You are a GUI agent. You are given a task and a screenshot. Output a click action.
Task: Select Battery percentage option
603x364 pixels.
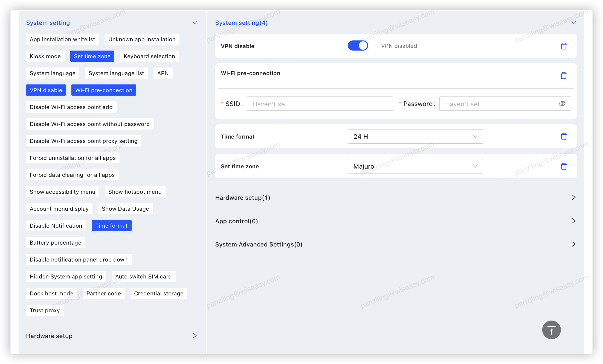(55, 243)
